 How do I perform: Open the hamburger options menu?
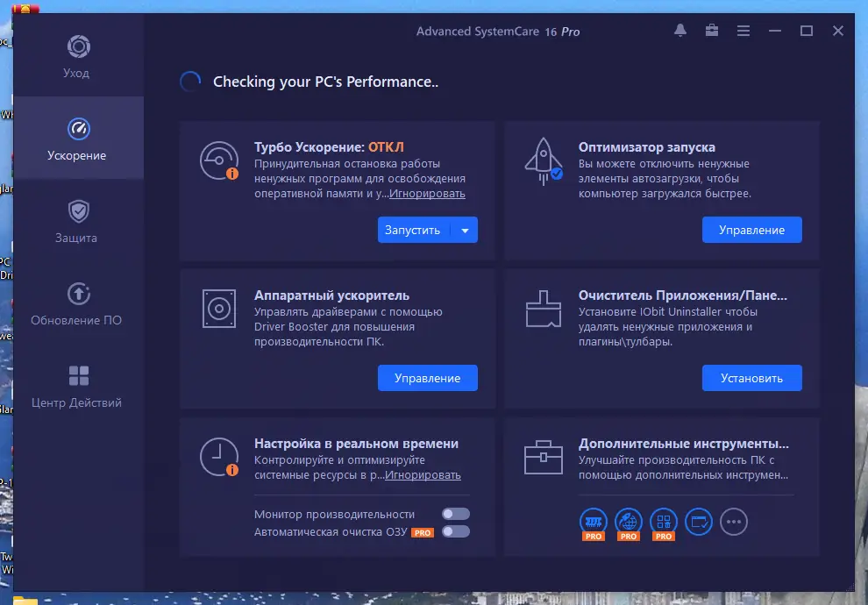(743, 31)
